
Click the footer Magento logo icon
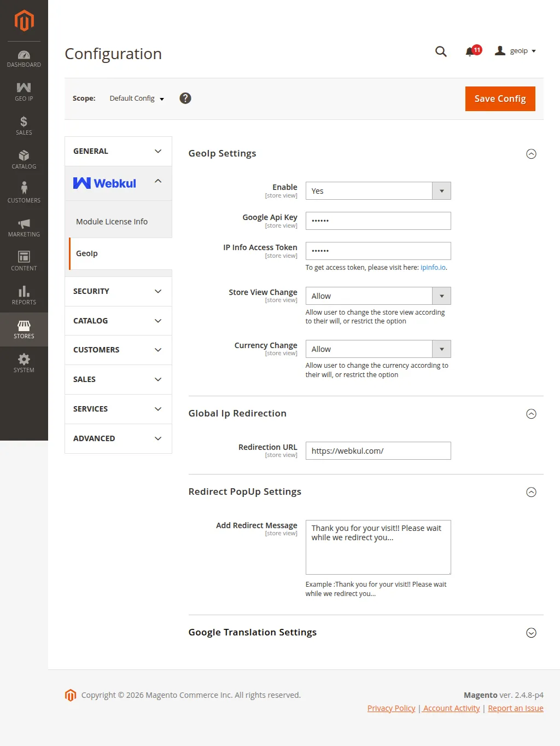pyautogui.click(x=71, y=695)
